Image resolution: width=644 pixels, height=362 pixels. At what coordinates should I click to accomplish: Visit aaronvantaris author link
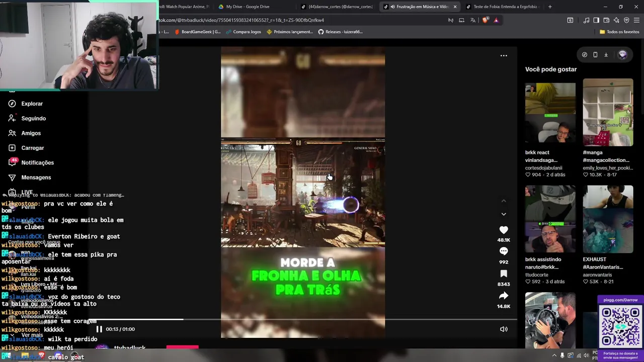[598, 275]
